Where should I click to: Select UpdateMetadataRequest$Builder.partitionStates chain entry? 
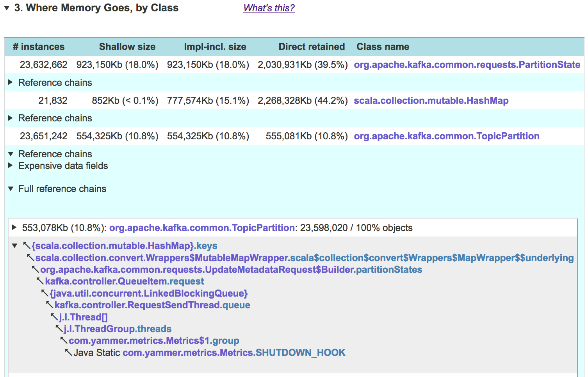click(231, 270)
